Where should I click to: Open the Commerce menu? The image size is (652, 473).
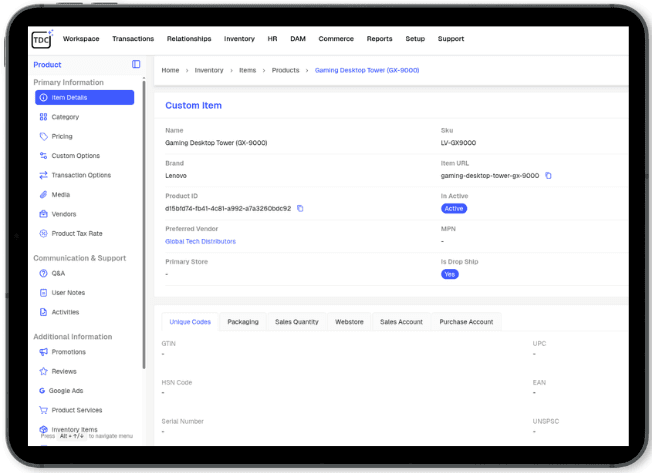pyautogui.click(x=336, y=39)
